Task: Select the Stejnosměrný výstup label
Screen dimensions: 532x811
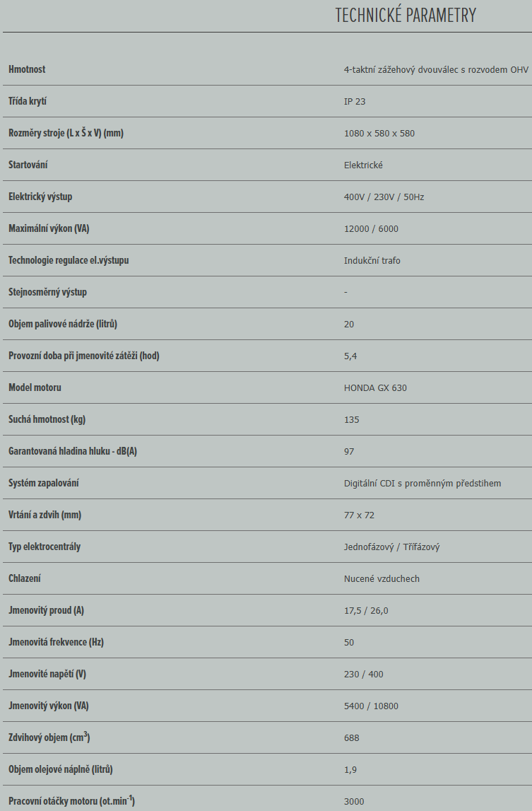Action: coord(47,292)
